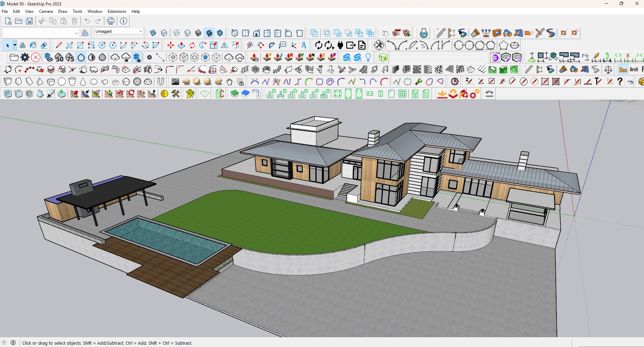Image resolution: width=644 pixels, height=347 pixels.
Task: Enable Monochrome face style
Action: pyautogui.click(x=220, y=33)
